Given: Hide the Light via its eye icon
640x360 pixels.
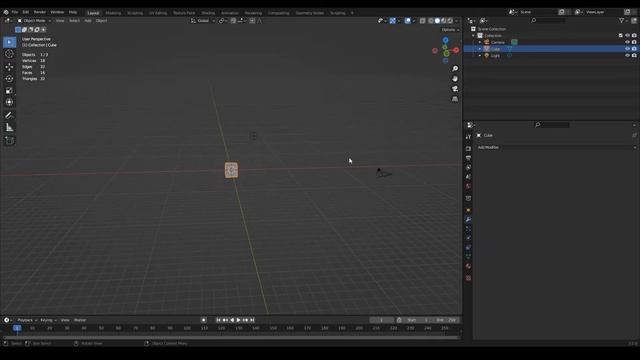Looking at the screenshot, I should (x=627, y=56).
